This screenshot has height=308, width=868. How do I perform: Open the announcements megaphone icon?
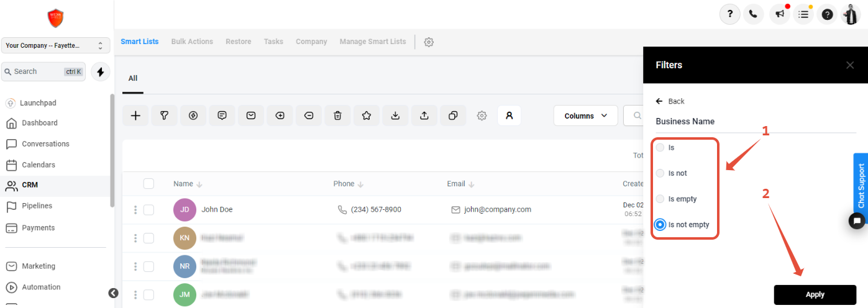[779, 14]
